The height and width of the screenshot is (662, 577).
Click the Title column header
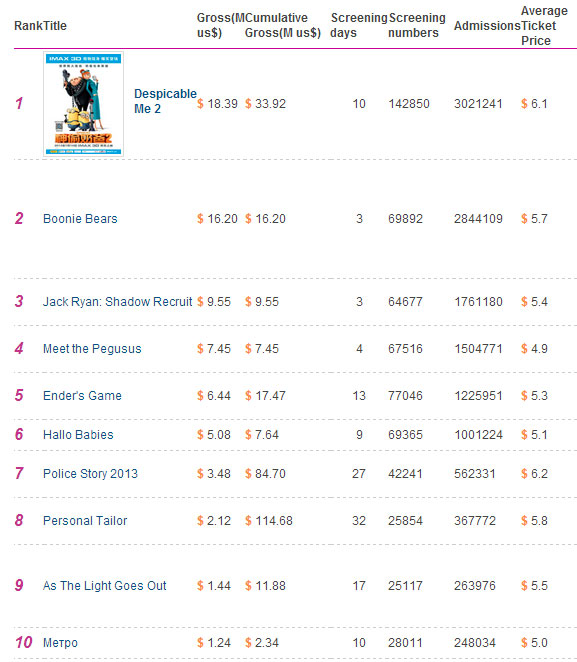pos(54,26)
